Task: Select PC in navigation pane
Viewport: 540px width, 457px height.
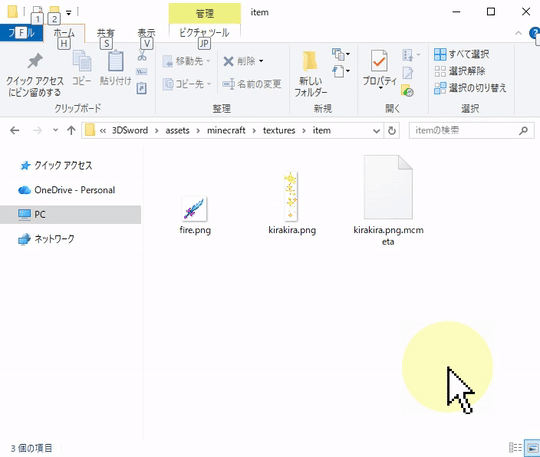Action: pyautogui.click(x=70, y=215)
